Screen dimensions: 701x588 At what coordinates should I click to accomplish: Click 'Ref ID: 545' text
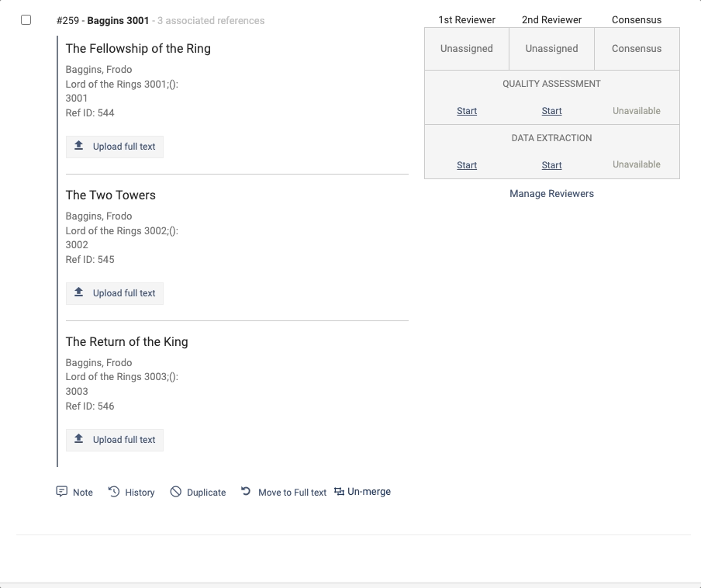90,259
